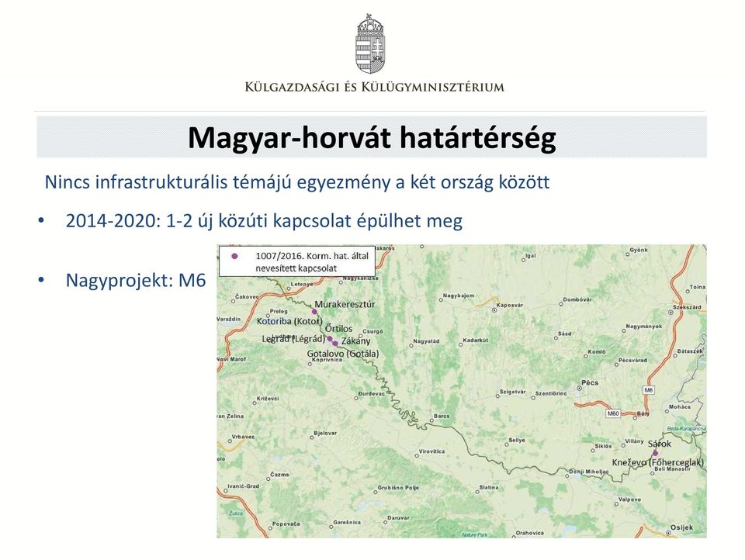Click the M60 road shield on the map
This screenshot has height=560, width=745.
point(613,413)
